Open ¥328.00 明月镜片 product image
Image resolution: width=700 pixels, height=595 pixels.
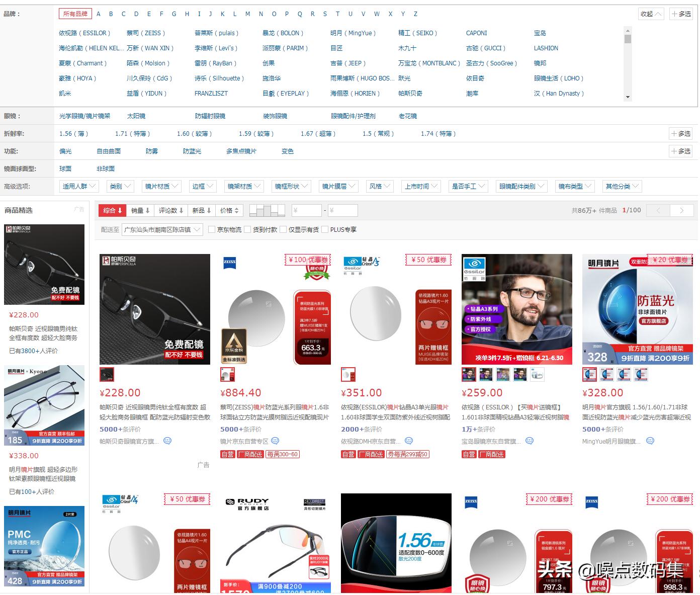[638, 309]
